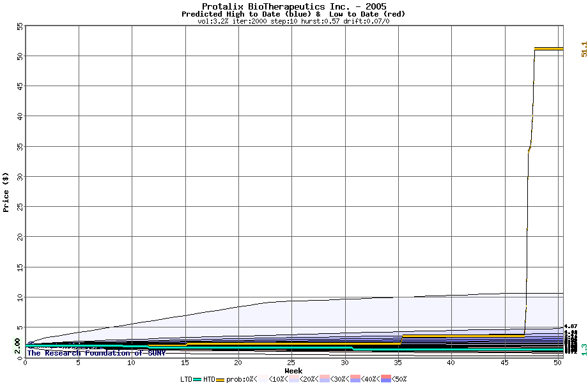
Task: Click the y-axis tick label '50'
Action: click(x=20, y=56)
